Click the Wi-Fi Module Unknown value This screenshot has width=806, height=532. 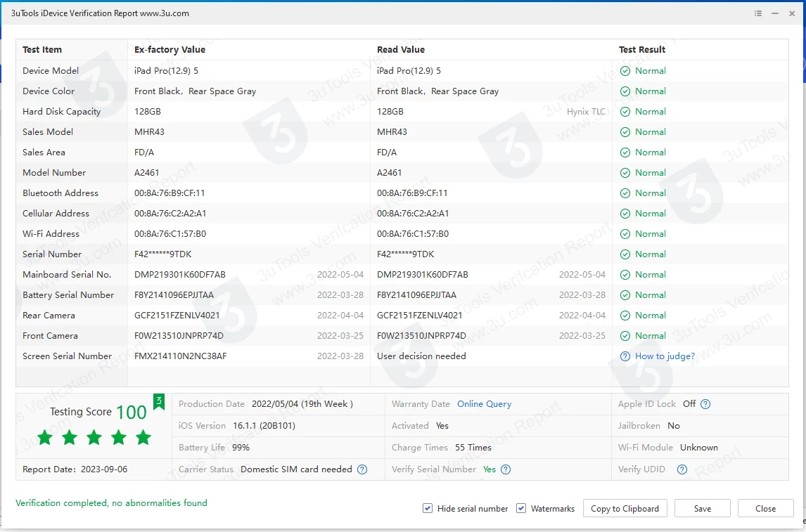click(x=699, y=448)
